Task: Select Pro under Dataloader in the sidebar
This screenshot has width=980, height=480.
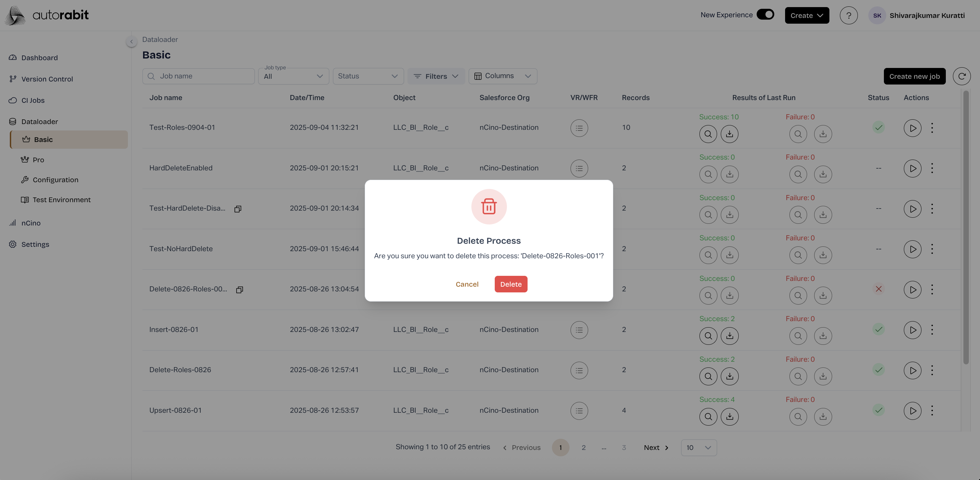Action: (x=38, y=160)
